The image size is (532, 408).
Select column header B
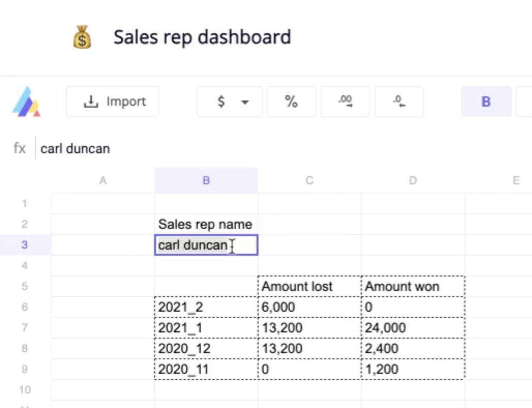206,180
